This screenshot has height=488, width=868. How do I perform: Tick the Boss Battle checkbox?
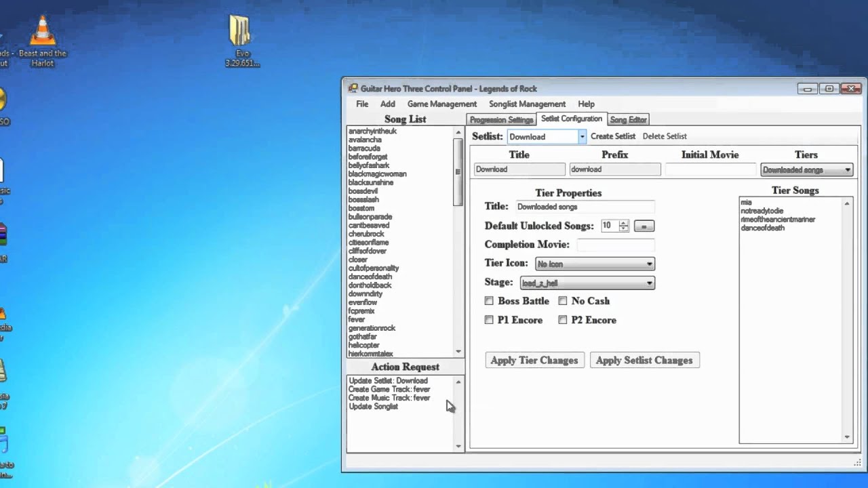(x=489, y=301)
